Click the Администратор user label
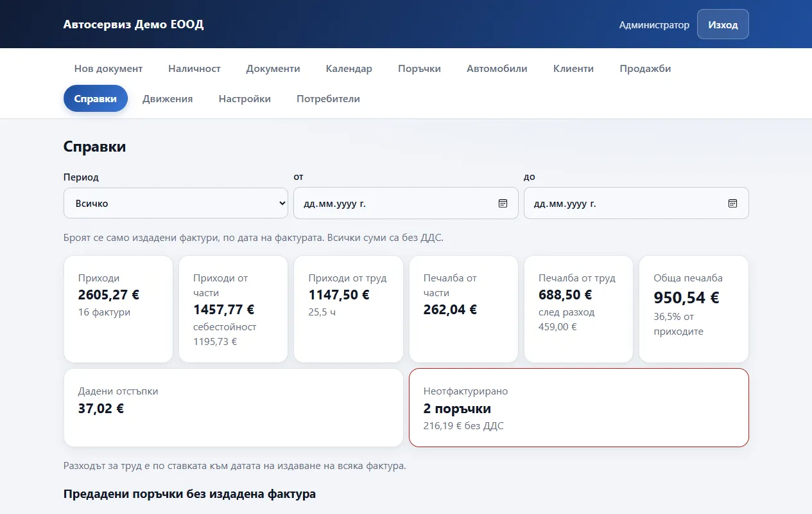This screenshot has height=514, width=812. point(654,25)
